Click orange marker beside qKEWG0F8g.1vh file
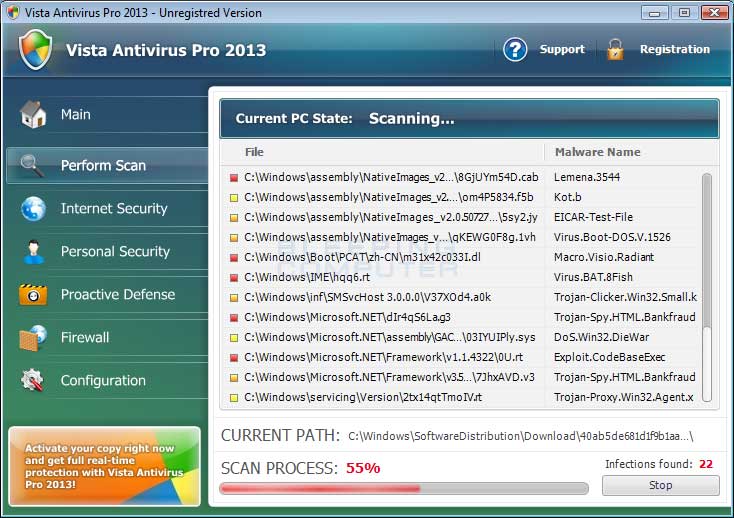734x518 pixels. pos(234,238)
